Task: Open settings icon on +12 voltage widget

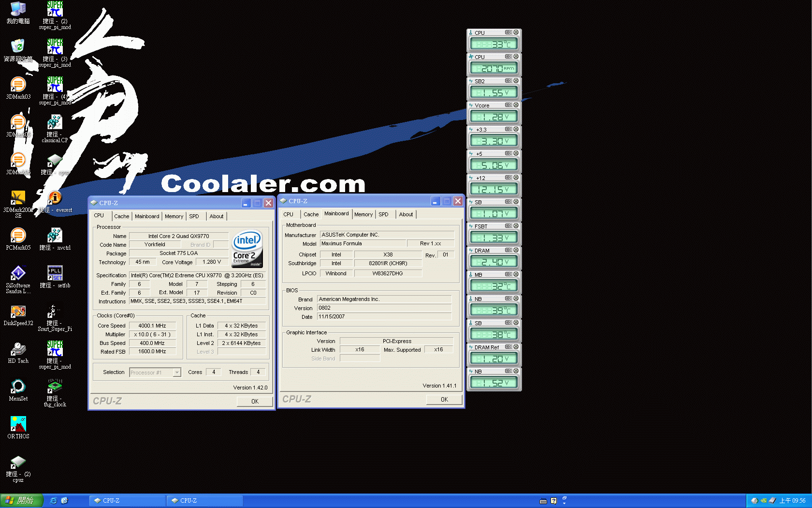Action: pyautogui.click(x=508, y=178)
